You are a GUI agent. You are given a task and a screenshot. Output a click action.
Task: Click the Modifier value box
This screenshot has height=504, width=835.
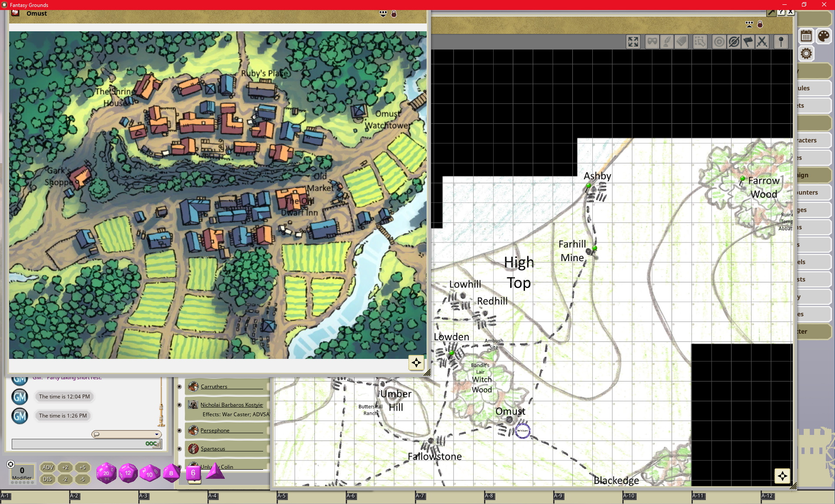coord(22,473)
